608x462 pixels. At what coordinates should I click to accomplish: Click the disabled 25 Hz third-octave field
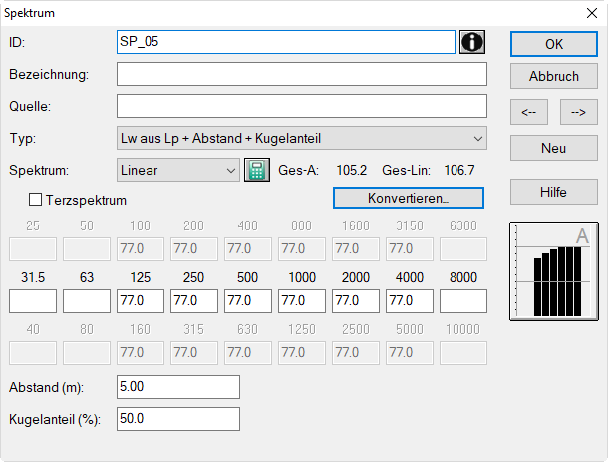click(33, 249)
